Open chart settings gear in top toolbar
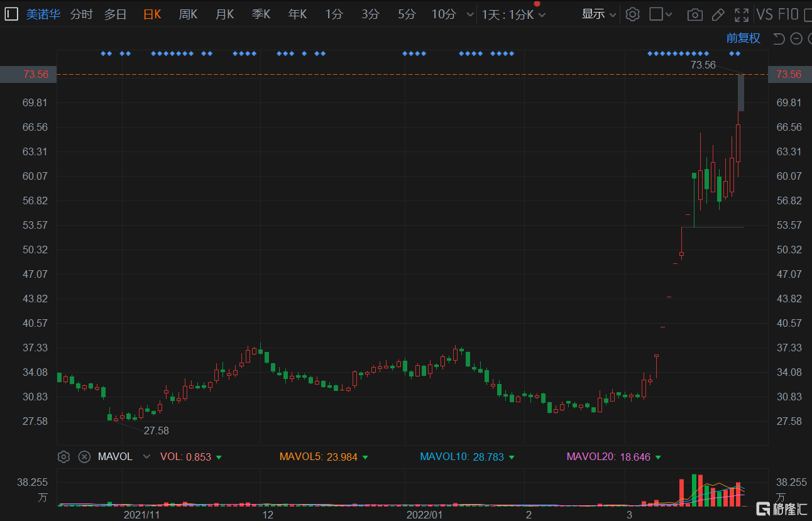812x521 pixels. point(633,14)
